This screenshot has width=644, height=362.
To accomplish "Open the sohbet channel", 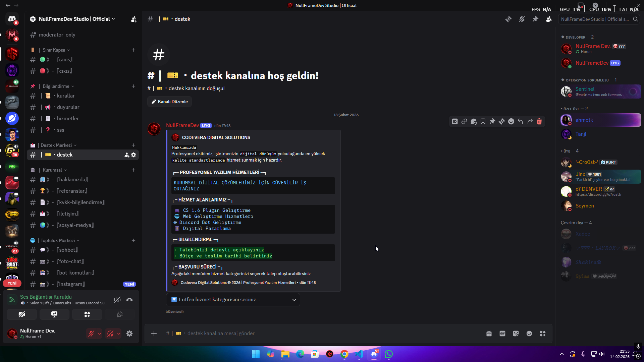I will (83, 250).
